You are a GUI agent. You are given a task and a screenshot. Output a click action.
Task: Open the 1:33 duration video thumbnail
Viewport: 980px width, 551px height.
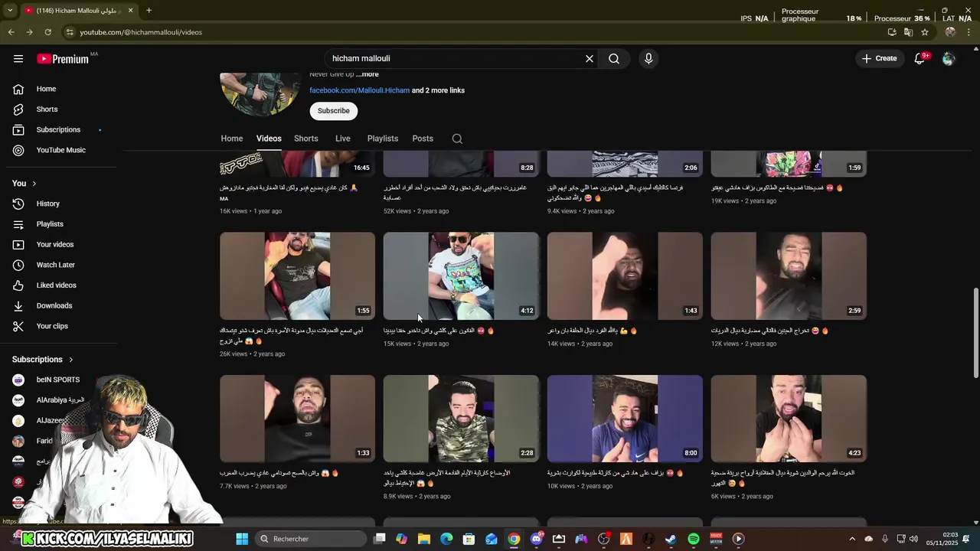[297, 419]
